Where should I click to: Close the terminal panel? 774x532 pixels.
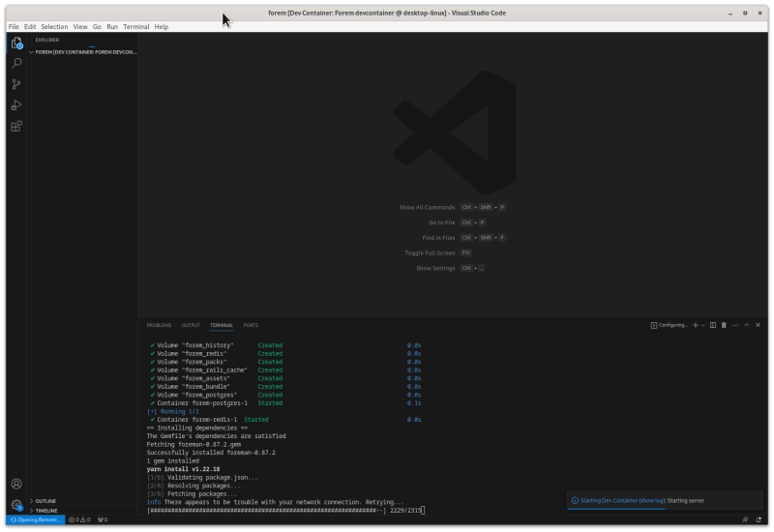point(758,325)
